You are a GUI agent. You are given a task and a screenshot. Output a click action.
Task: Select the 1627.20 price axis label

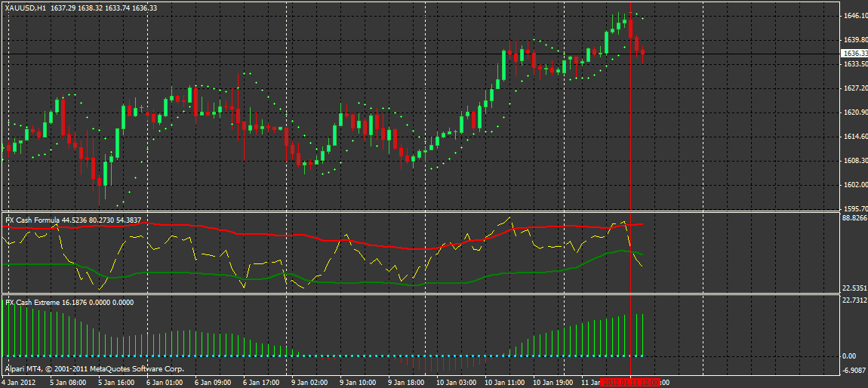pyautogui.click(x=854, y=88)
